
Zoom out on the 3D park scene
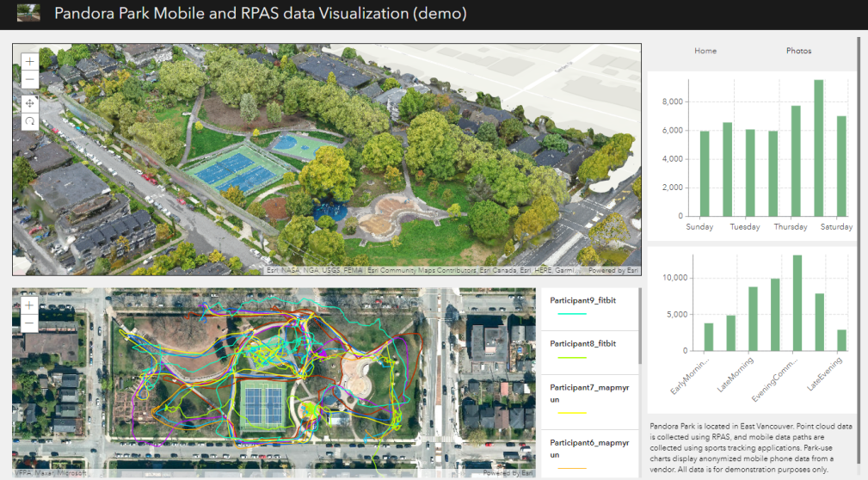30,80
